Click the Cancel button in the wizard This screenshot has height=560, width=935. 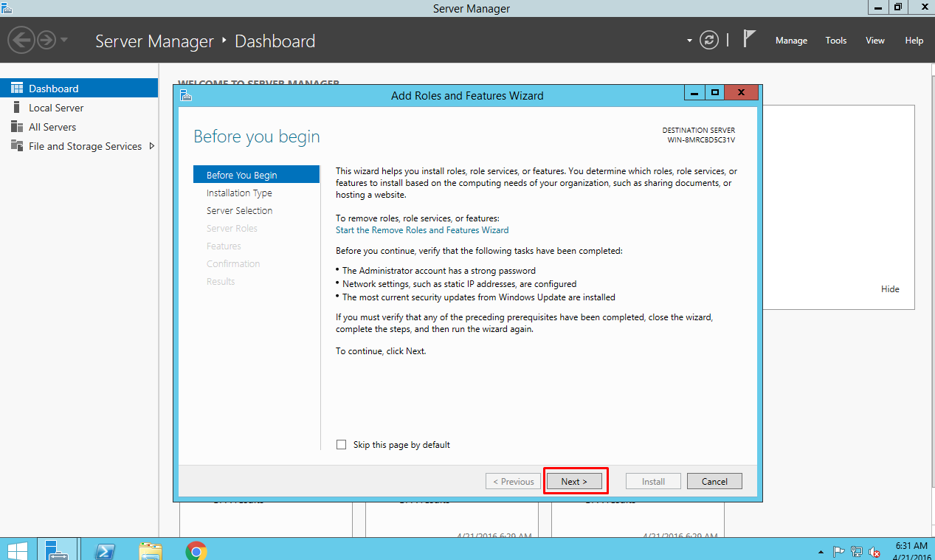click(714, 481)
